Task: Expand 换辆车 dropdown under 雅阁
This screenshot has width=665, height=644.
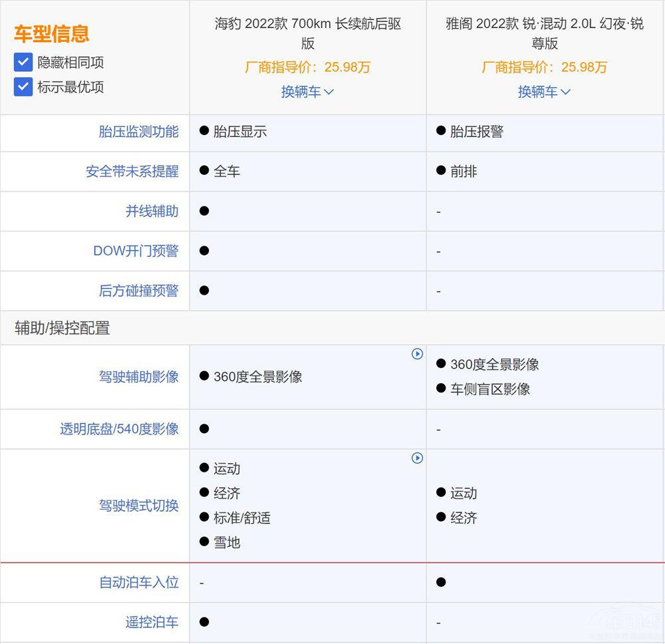Action: click(545, 91)
